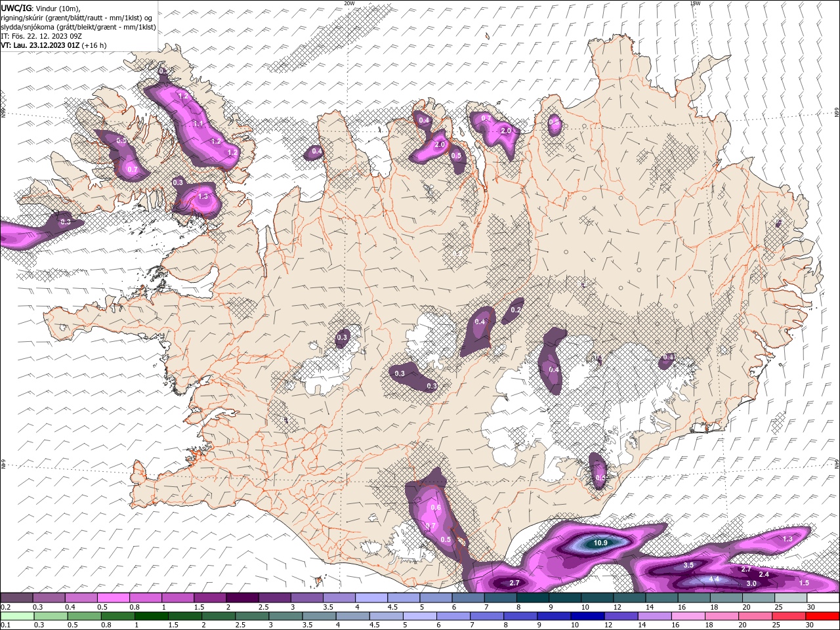Click snow scale swatch between 25 and 30
840x630 pixels.
(791, 598)
